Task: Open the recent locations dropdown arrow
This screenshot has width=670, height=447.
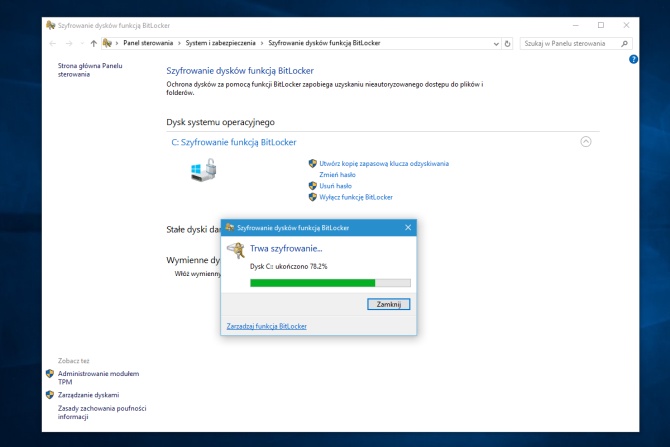Action: coord(80,44)
